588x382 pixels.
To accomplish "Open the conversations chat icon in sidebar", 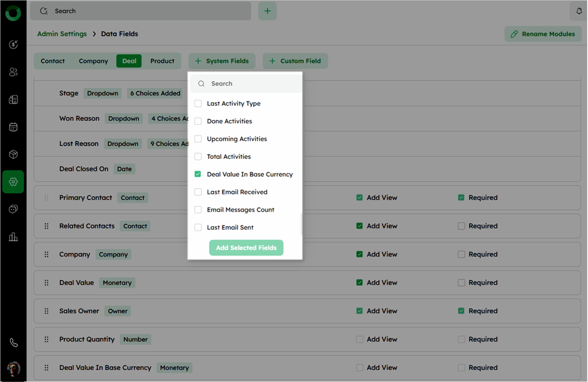I will pyautogui.click(x=13, y=209).
